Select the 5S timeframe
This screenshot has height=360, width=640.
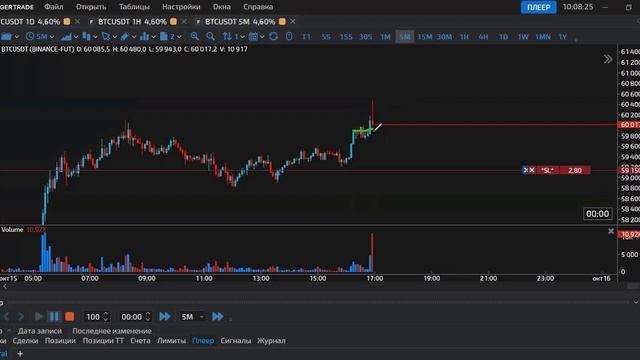(326, 37)
